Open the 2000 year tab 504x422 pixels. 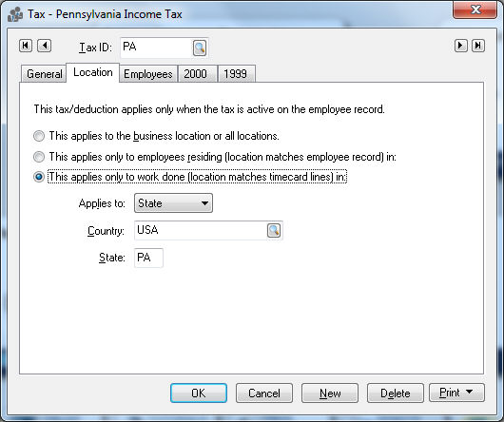[x=196, y=74]
